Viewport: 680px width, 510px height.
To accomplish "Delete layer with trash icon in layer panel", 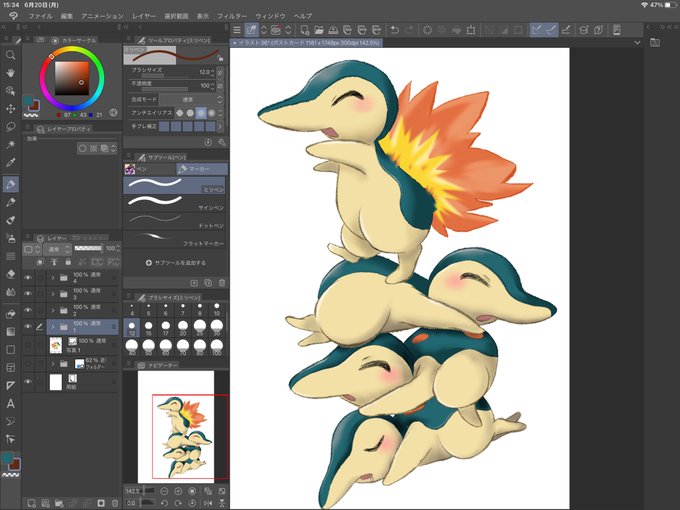I will tap(114, 503).
